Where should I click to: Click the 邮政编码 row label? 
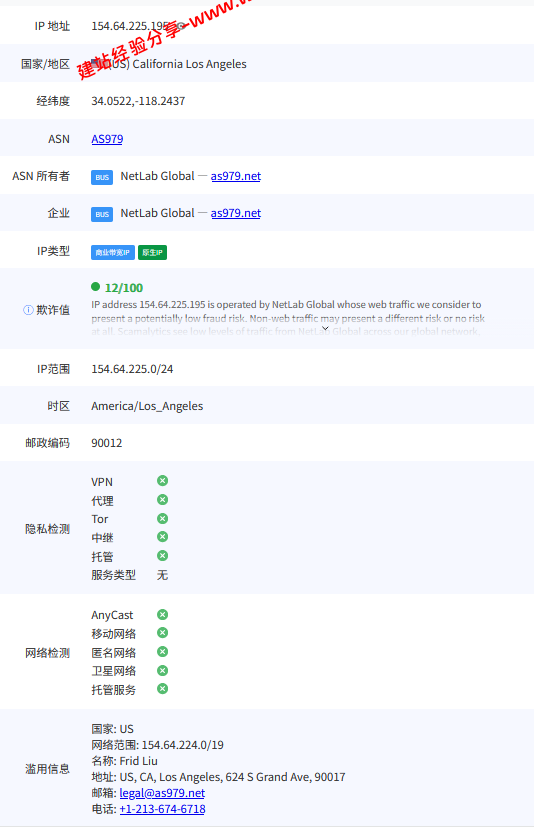(x=47, y=443)
